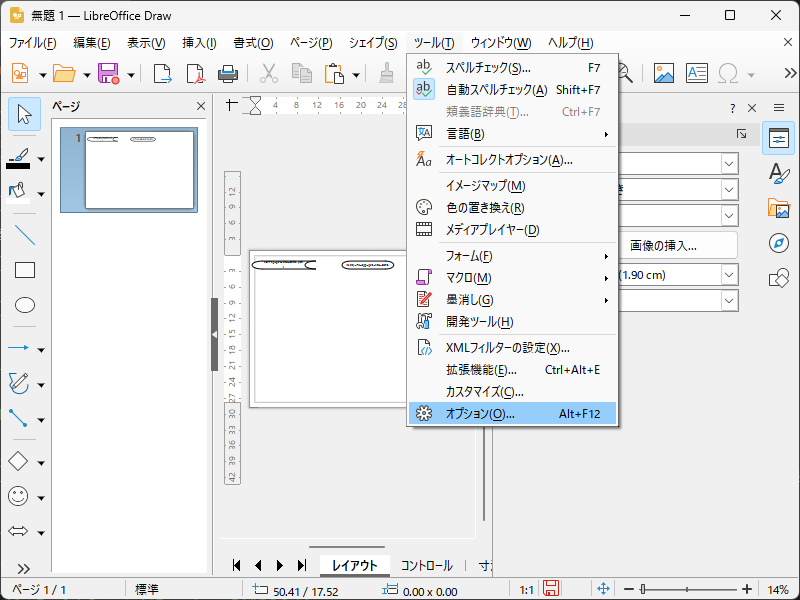
Task: Select the Ellipse tool
Action: (x=24, y=305)
